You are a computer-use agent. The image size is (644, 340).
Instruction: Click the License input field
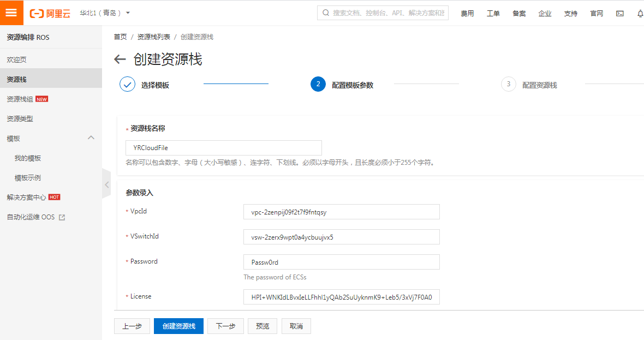pos(342,297)
